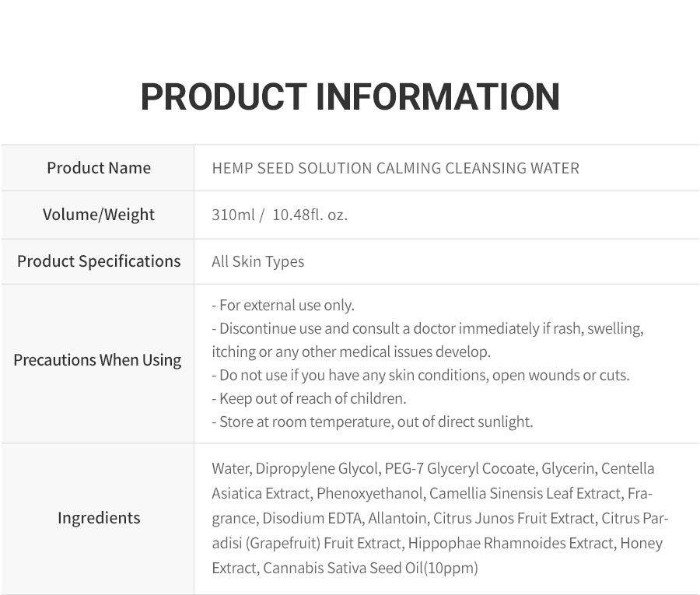Click the 'Asiatica Extract, Phenoxyethanol' ingredients line
Image resolution: width=700 pixels, height=595 pixels.
(432, 494)
